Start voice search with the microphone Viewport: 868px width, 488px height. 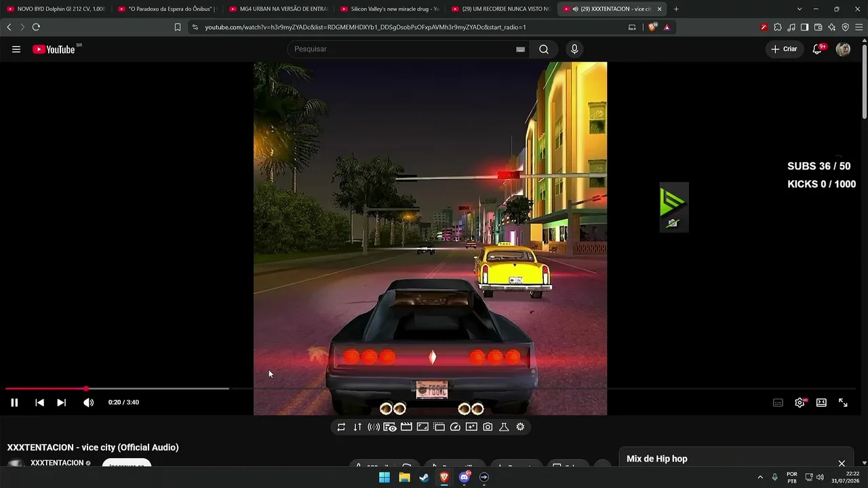click(x=574, y=49)
